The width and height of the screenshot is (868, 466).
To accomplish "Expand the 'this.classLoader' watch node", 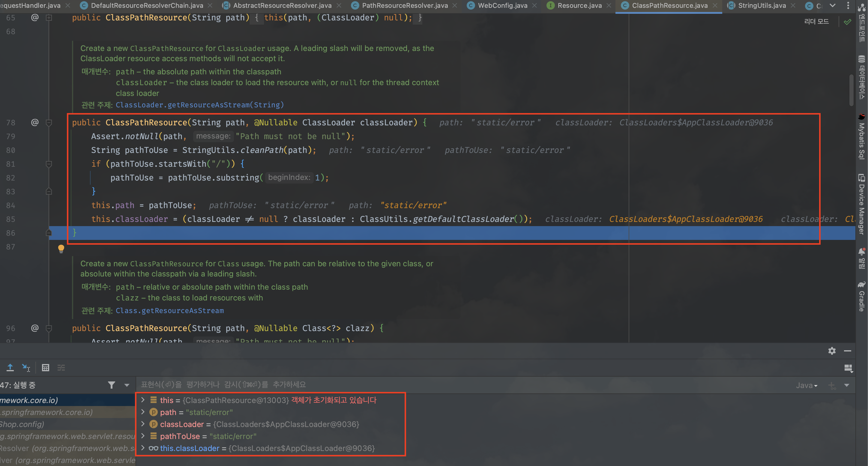I will (142, 448).
